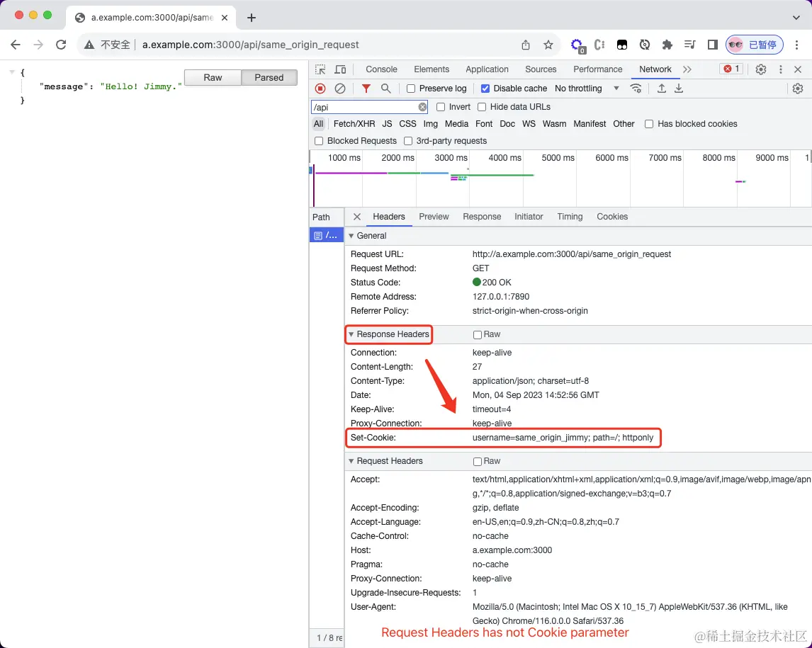
Task: Open the tab search dropdown arrow
Action: [796, 17]
